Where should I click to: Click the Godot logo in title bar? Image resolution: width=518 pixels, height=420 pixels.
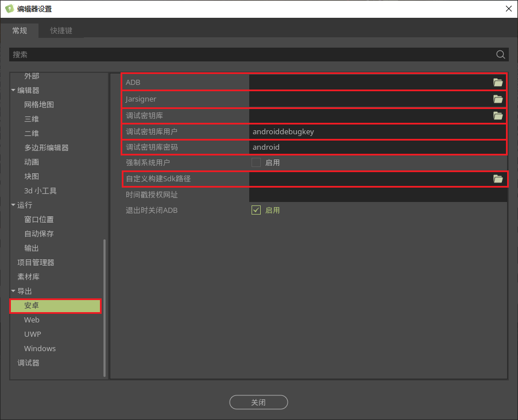9,9
